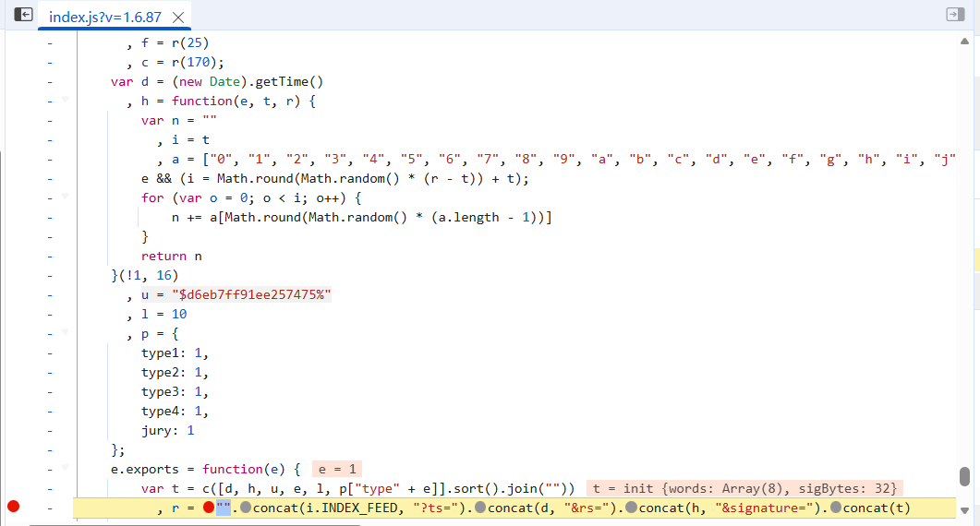Click the t = init {words: Array(8)} value hint

pos(745,488)
